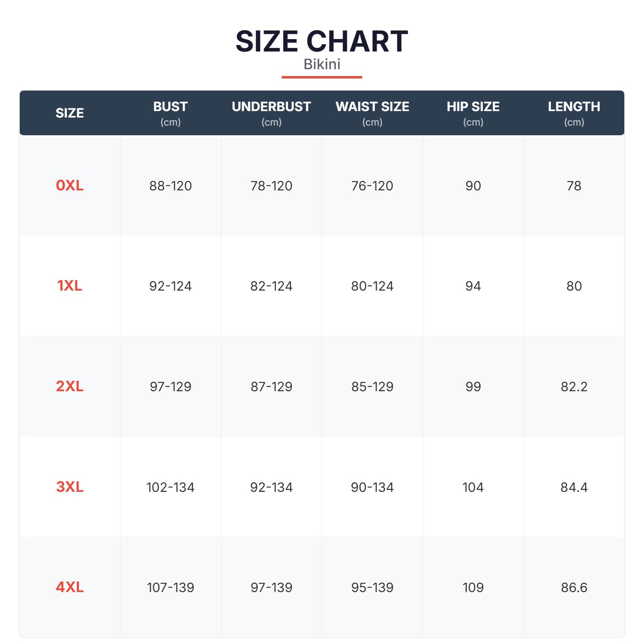The image size is (644, 644).
Task: Select the UNDERBUST column header
Action: coord(271,113)
